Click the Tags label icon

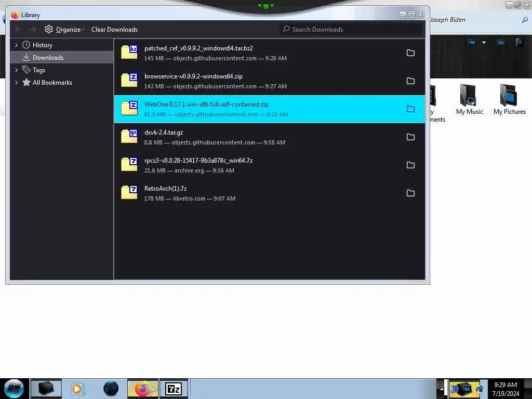coord(26,70)
